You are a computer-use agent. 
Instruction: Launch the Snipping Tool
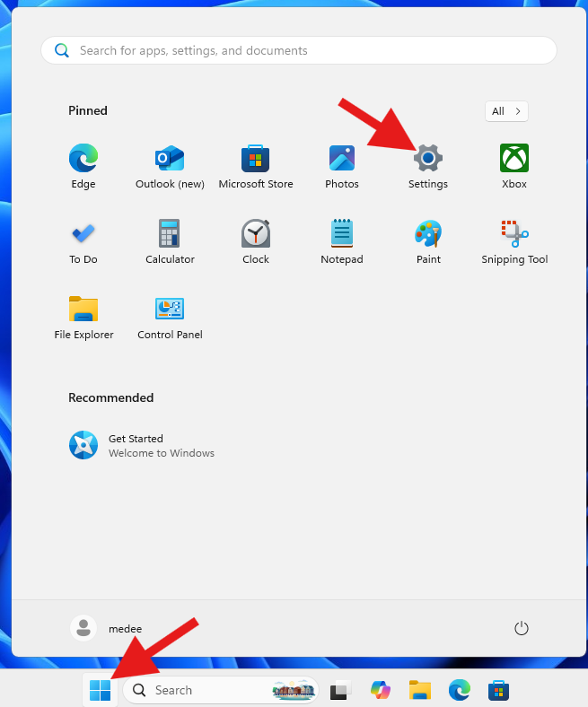(514, 241)
